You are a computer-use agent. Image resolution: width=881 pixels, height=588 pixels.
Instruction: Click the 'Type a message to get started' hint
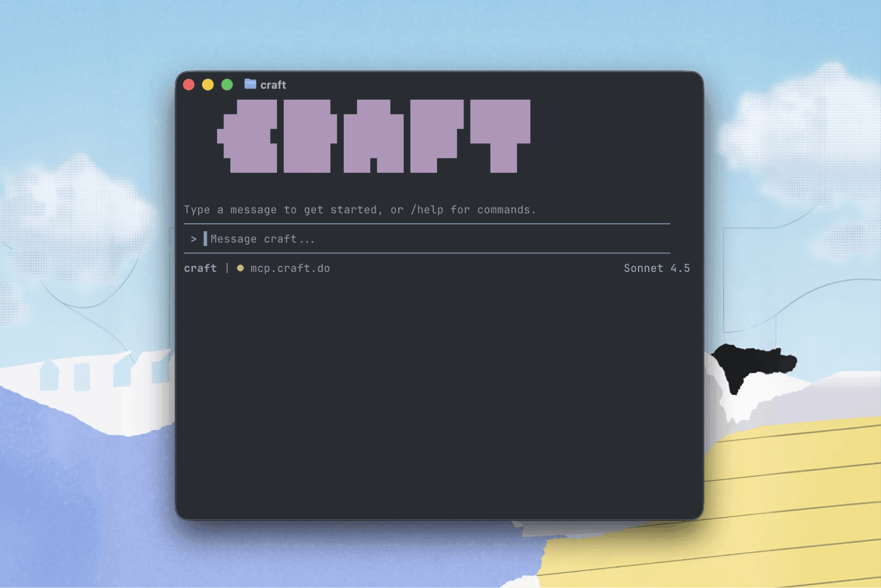360,210
